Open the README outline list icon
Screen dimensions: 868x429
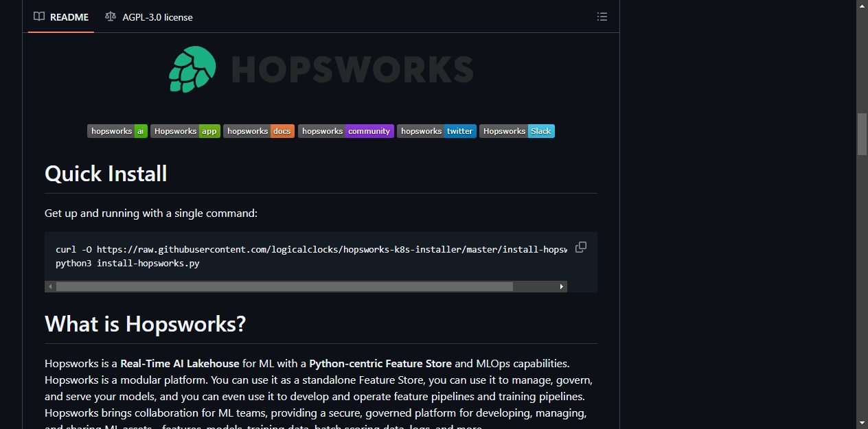point(602,16)
